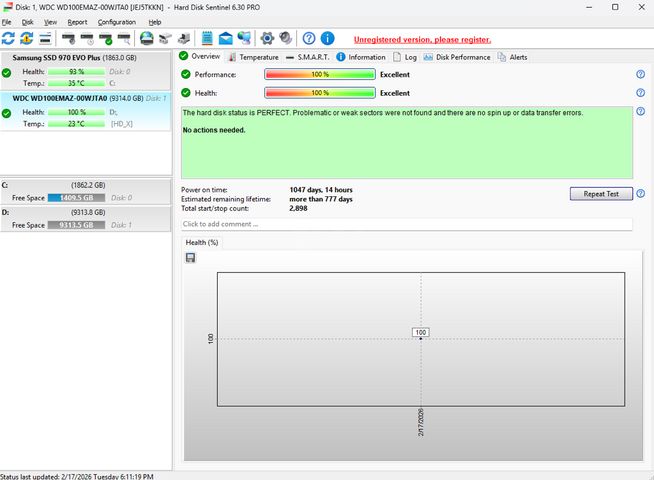Click the Samsung SSD Temp 35 °C bar
The width and height of the screenshot is (654, 480).
(x=76, y=83)
